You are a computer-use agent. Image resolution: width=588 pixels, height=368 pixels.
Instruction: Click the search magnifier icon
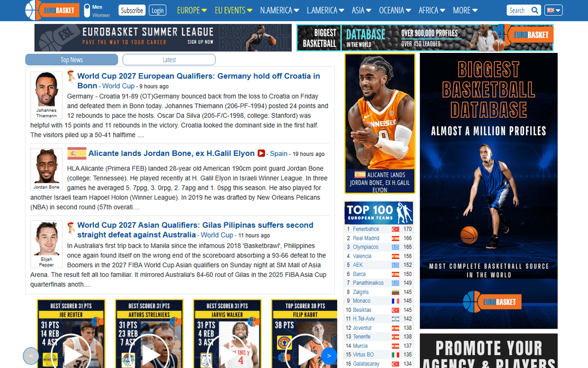click(535, 10)
